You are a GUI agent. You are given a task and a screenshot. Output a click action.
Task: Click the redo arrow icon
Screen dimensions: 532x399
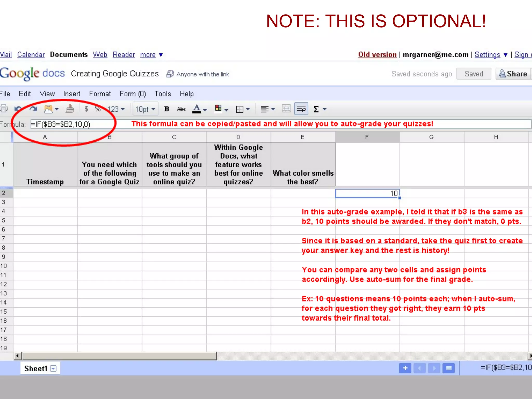coord(33,109)
